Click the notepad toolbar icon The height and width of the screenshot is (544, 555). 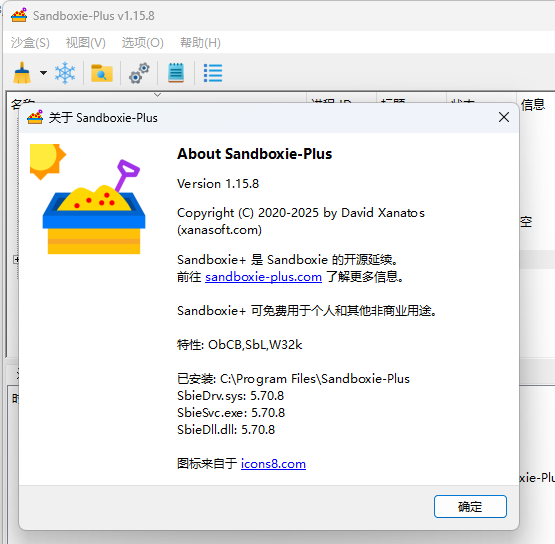click(176, 73)
